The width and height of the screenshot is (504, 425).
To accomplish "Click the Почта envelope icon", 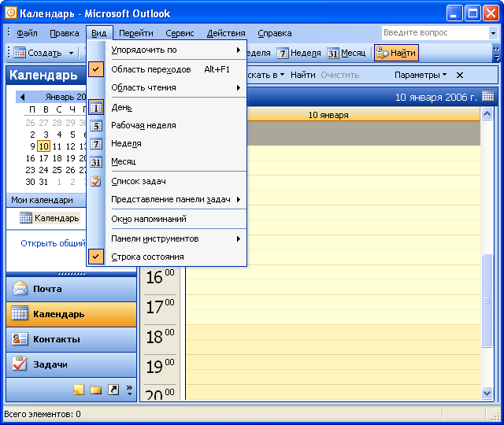I will click(x=20, y=289).
